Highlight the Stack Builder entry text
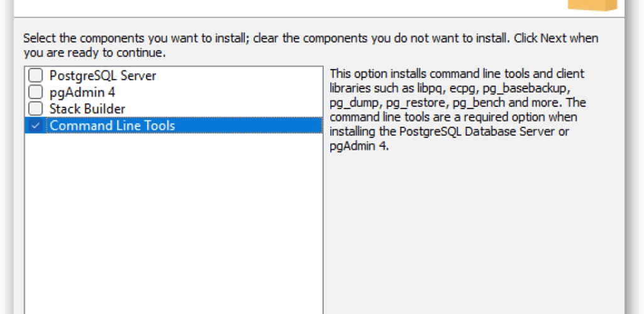Viewport: 644px width, 314px height. [x=87, y=109]
